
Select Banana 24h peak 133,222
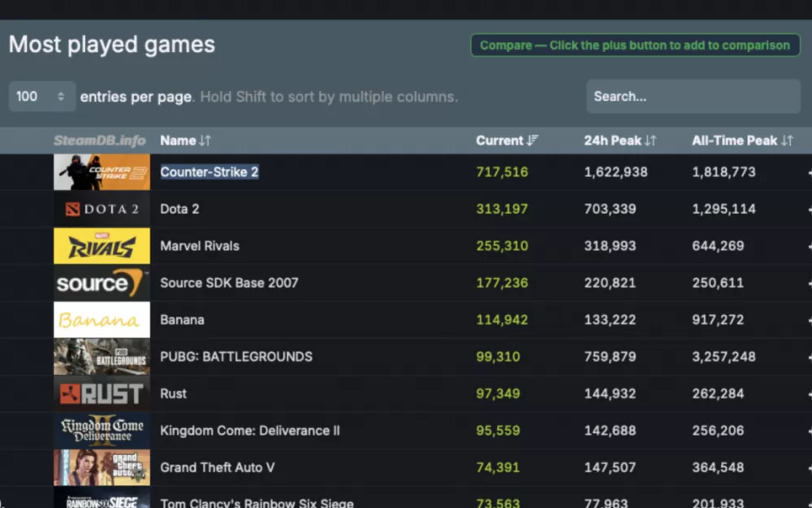[610, 319]
